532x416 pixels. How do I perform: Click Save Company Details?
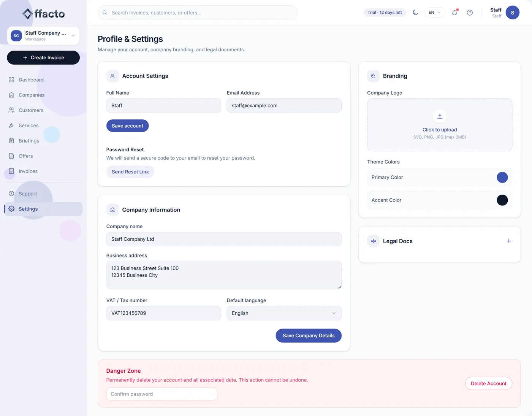[x=309, y=336]
